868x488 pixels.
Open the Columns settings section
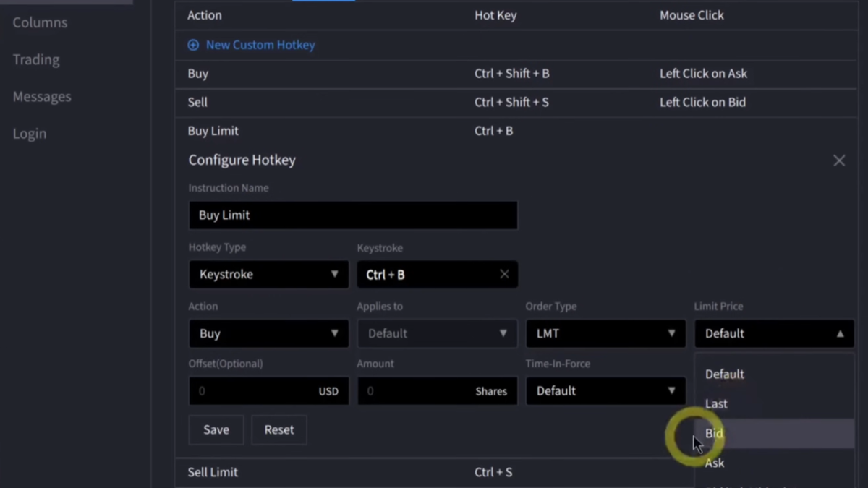[40, 22]
